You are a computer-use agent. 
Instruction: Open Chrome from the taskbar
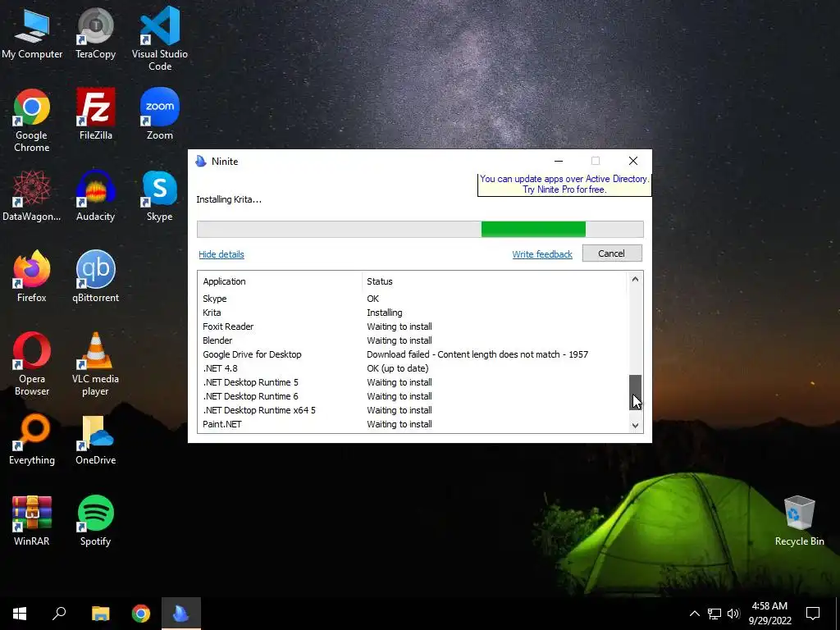(141, 614)
